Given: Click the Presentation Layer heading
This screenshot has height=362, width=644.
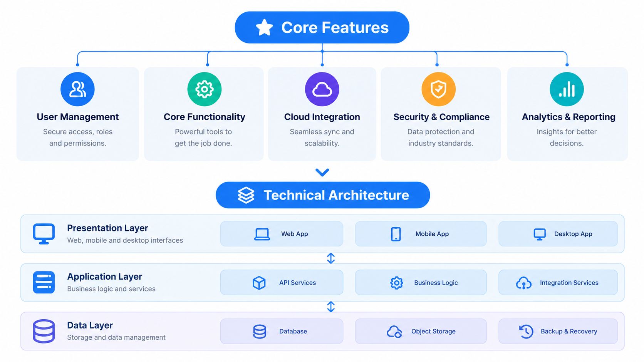Looking at the screenshot, I should (107, 228).
